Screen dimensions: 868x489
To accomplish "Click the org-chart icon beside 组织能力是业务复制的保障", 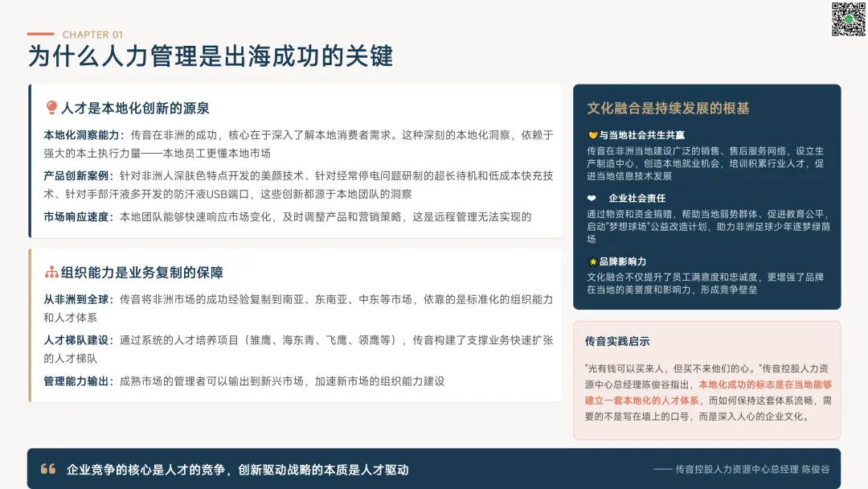I will pos(51,272).
